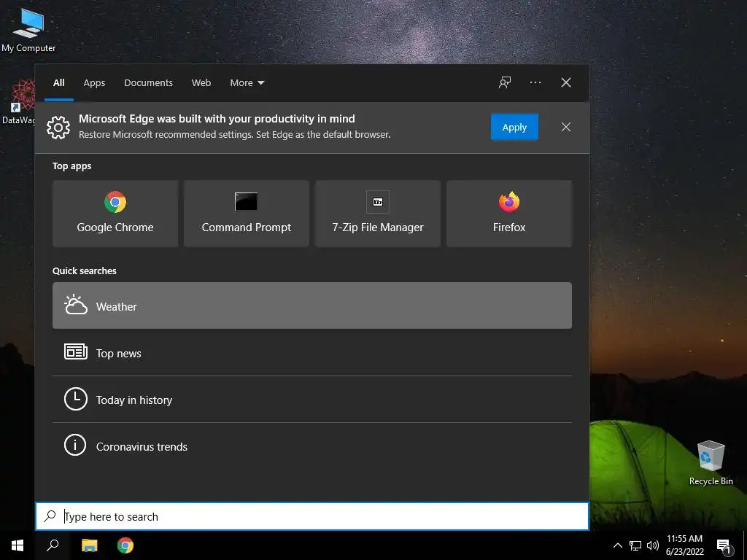Click the taskbar search magnifier icon
The width and height of the screenshot is (747, 560).
(53, 545)
